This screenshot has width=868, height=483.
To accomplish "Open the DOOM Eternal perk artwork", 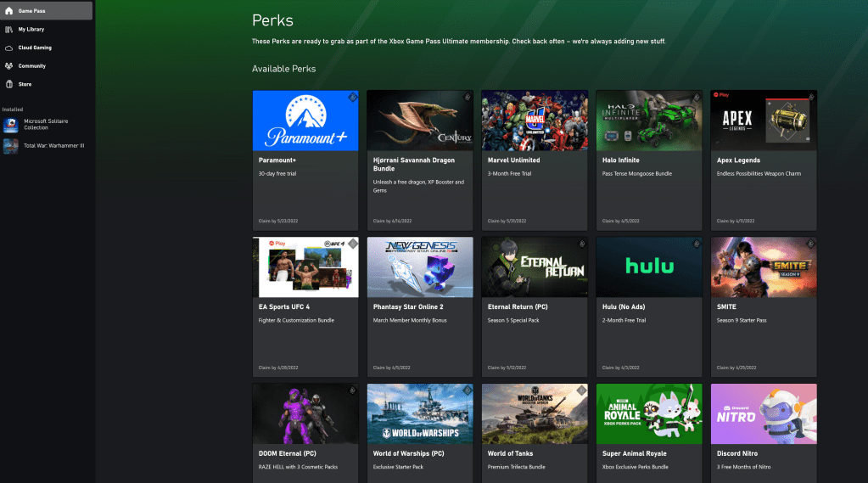I will tap(305, 413).
